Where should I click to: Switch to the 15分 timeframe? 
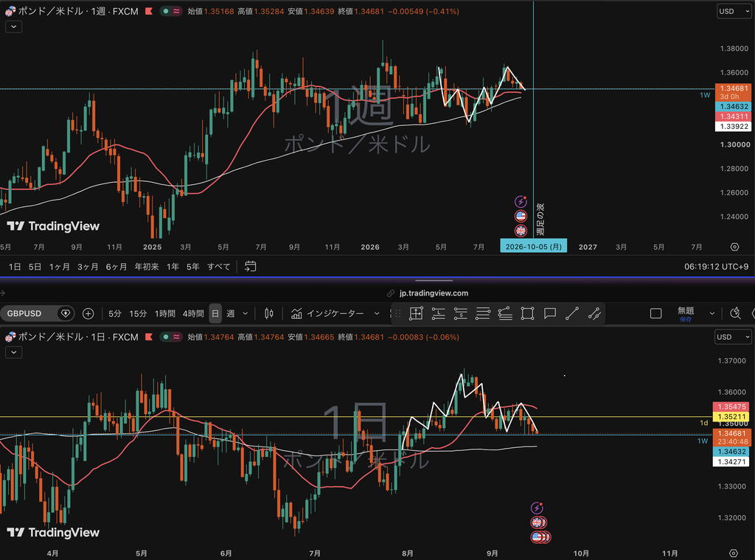click(x=138, y=314)
